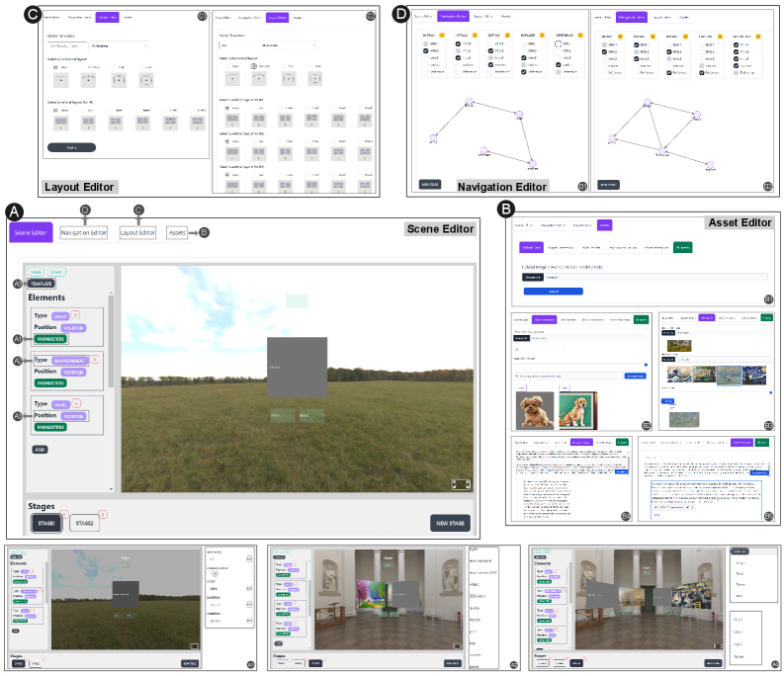The height and width of the screenshot is (676, 784).
Task: Click the save button in Layout Editor C1
Action: [71, 147]
